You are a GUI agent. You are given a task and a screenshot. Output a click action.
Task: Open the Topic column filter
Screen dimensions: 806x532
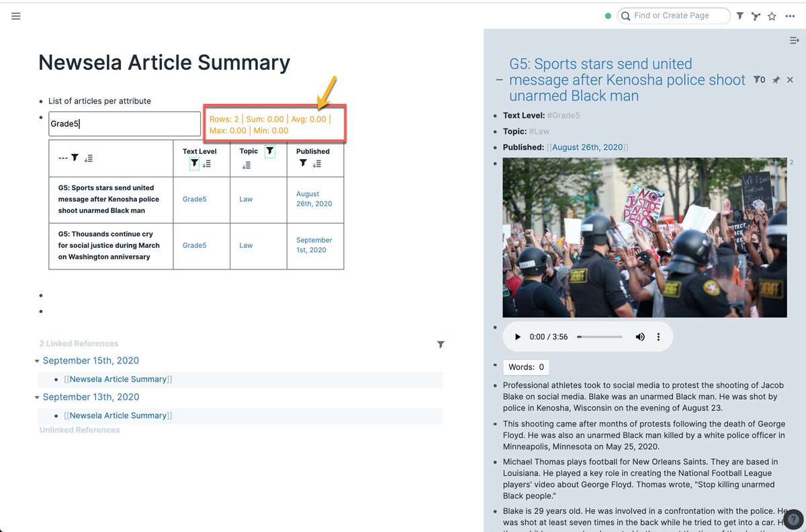tap(269, 151)
